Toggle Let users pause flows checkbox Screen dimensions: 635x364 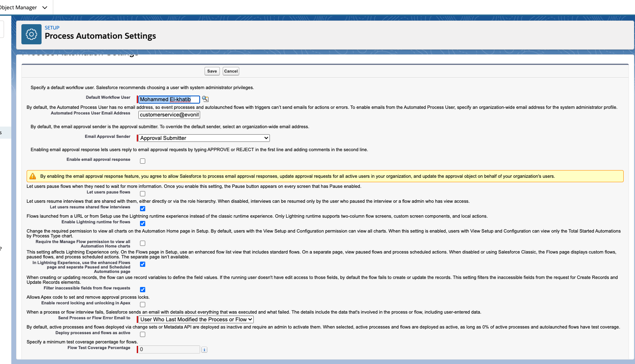[x=142, y=194]
